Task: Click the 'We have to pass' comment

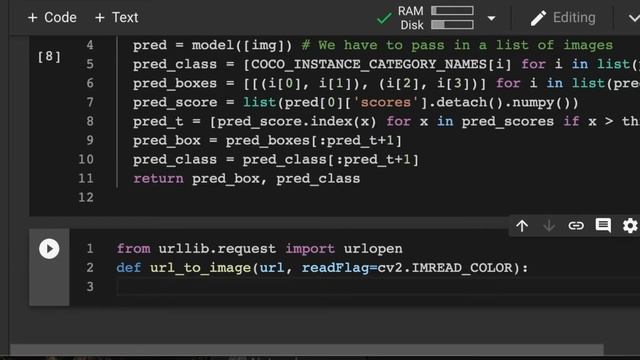Action: (457, 45)
